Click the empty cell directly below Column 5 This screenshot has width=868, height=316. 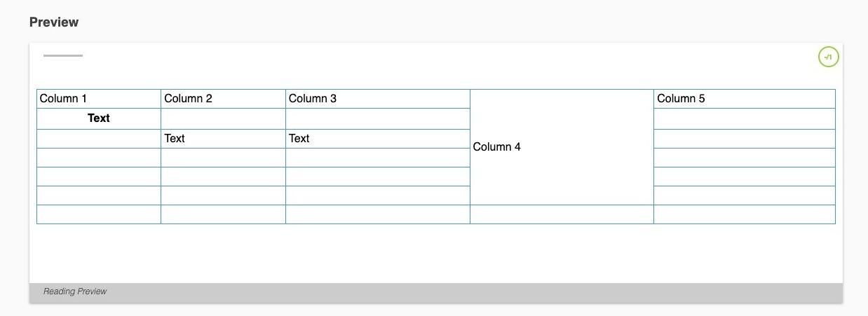coord(745,118)
